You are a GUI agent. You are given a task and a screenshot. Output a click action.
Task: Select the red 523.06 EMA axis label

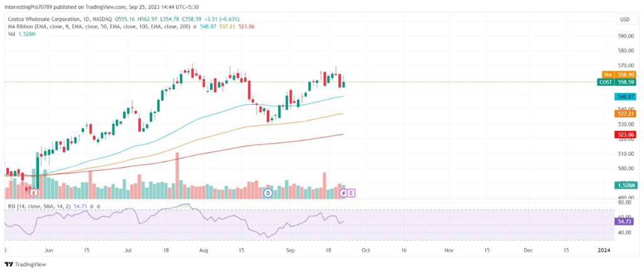coord(625,134)
